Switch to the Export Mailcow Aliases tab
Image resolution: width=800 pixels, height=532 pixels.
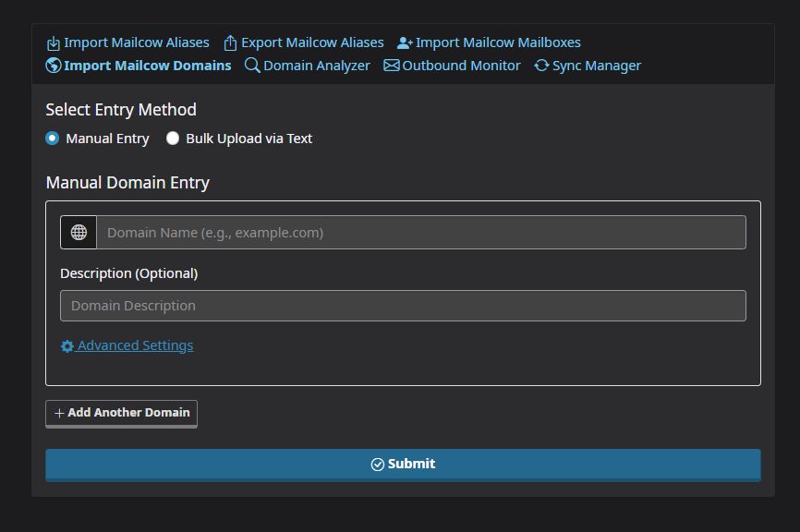(x=312, y=42)
